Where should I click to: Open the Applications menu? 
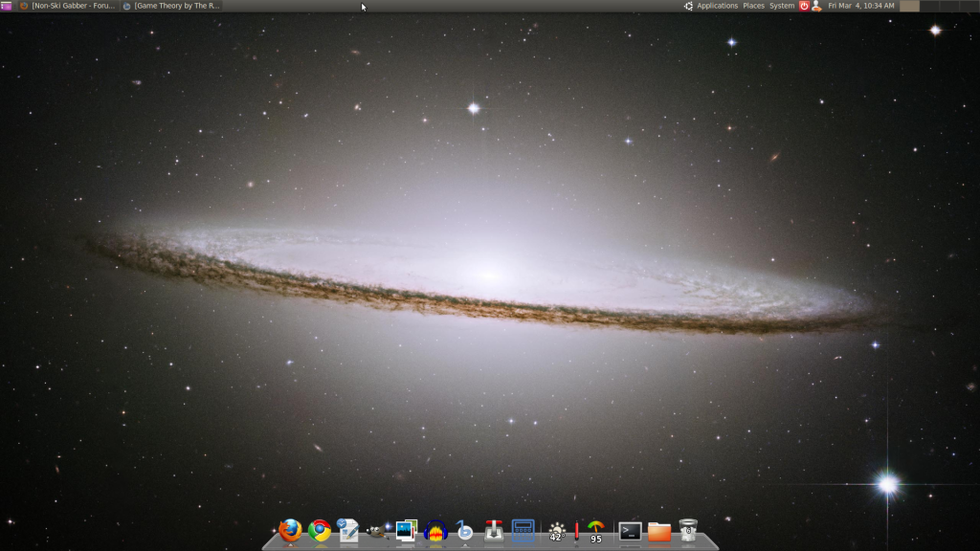coord(719,6)
